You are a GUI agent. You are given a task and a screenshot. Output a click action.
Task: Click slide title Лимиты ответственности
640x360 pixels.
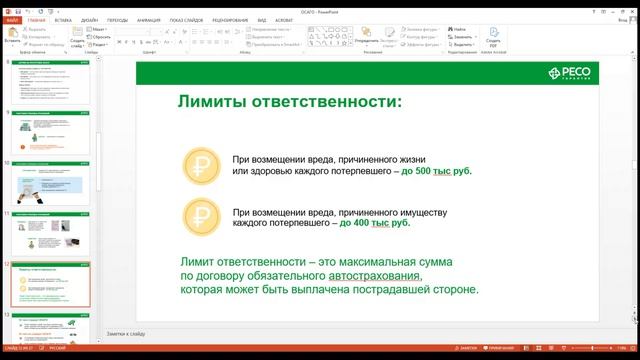pyautogui.click(x=290, y=101)
